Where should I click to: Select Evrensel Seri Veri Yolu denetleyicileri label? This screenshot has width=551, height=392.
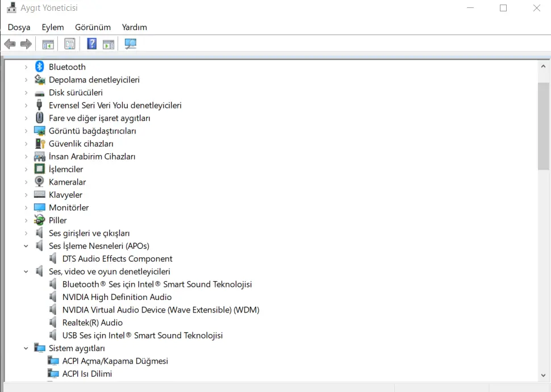coord(115,105)
